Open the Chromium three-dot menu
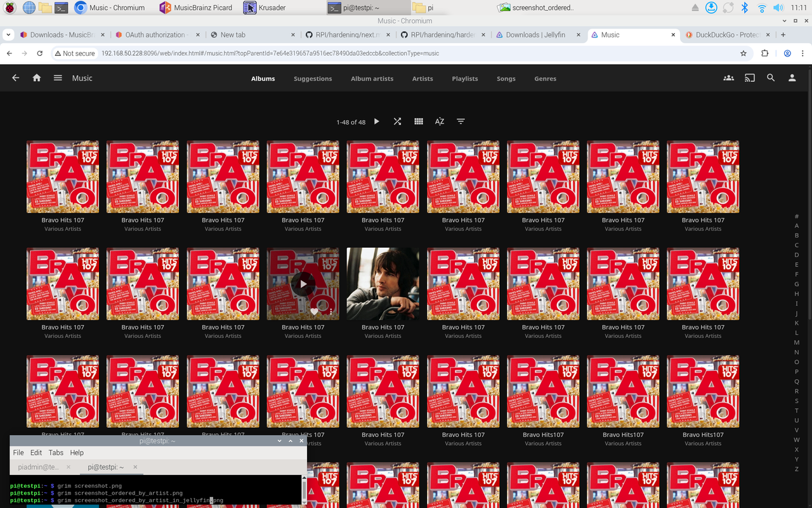The image size is (812, 508). [x=803, y=53]
